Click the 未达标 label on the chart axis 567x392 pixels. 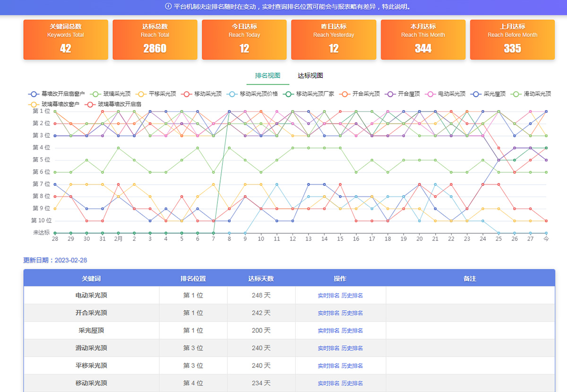41,233
